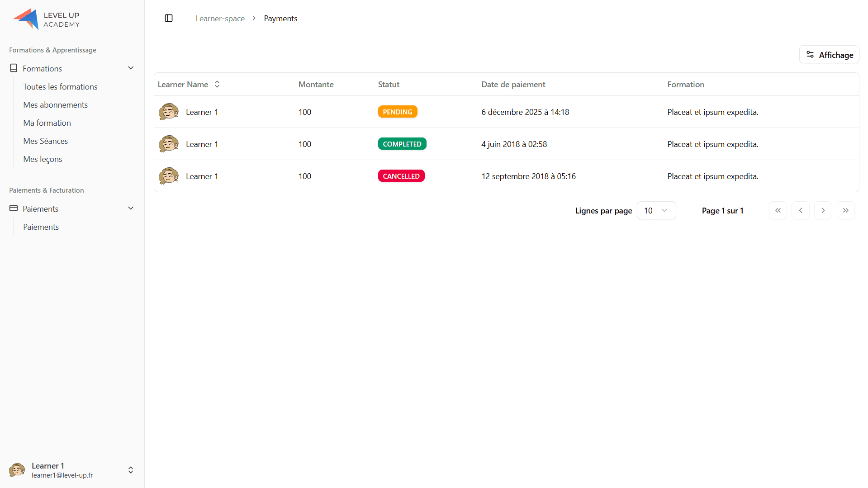Click the red CANCELLED status badge
The image size is (868, 488).
401,176
